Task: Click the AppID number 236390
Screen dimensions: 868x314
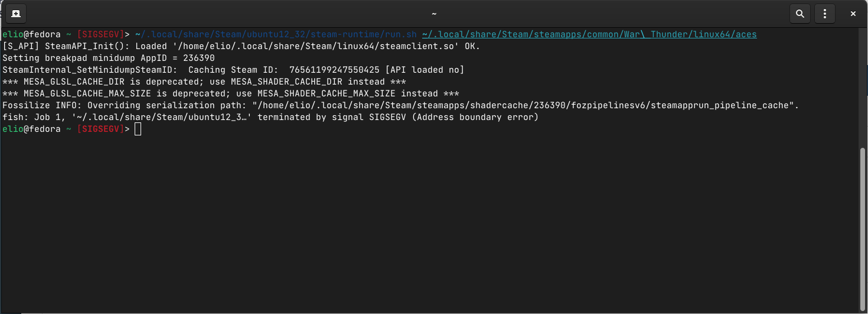Action: (199, 58)
